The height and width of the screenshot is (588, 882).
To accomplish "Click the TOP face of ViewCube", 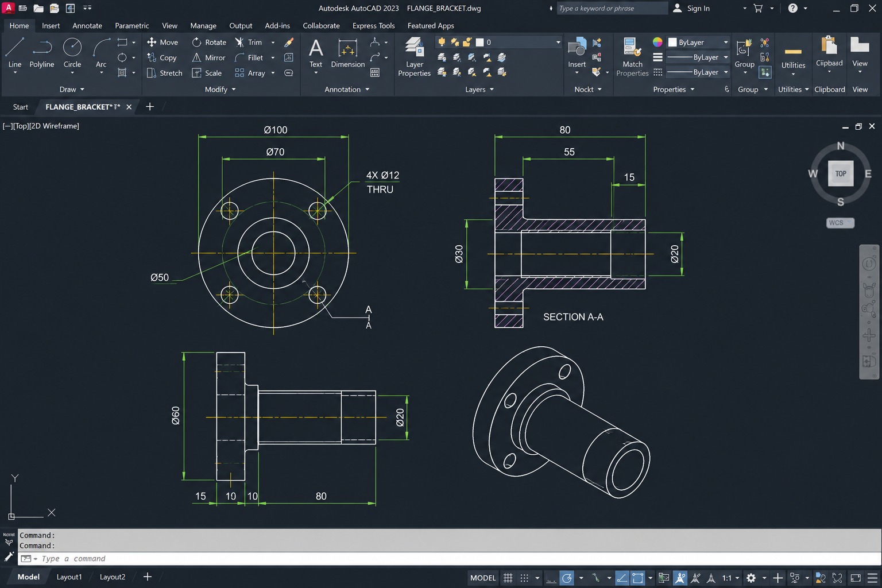I will coord(841,173).
